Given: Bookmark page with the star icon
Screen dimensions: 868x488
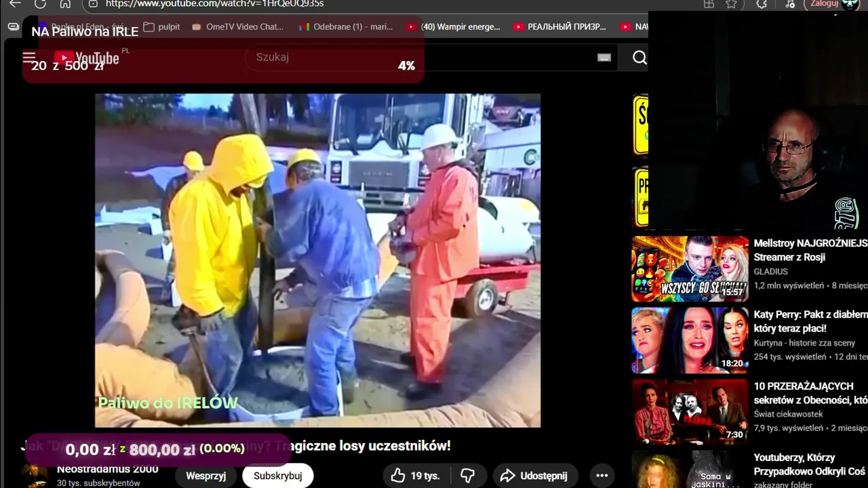Looking at the screenshot, I should coord(731,4).
